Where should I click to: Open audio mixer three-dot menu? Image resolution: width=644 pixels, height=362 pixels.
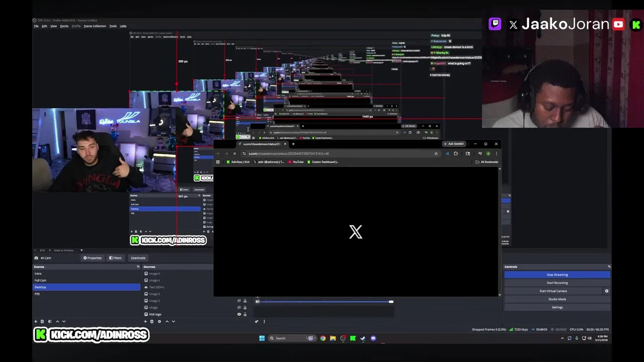pyautogui.click(x=264, y=321)
